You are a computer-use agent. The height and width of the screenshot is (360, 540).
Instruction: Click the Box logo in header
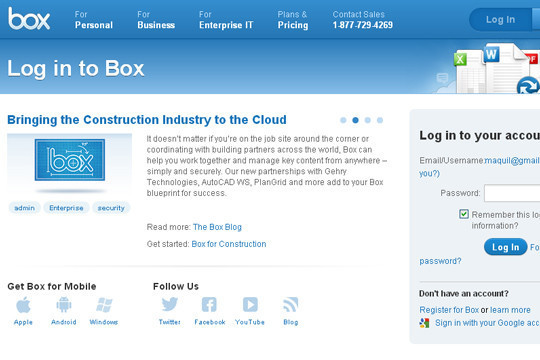(29, 19)
